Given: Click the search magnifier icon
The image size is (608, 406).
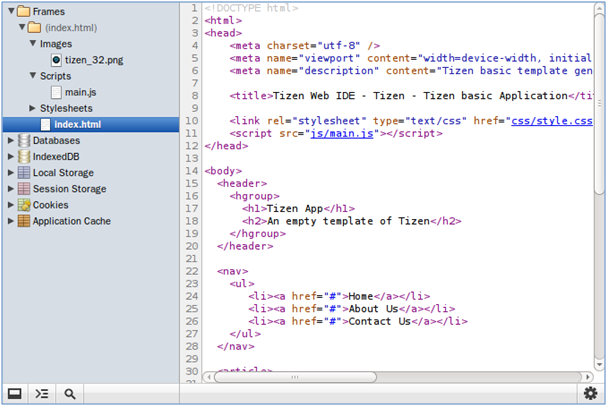Looking at the screenshot, I should 70,393.
